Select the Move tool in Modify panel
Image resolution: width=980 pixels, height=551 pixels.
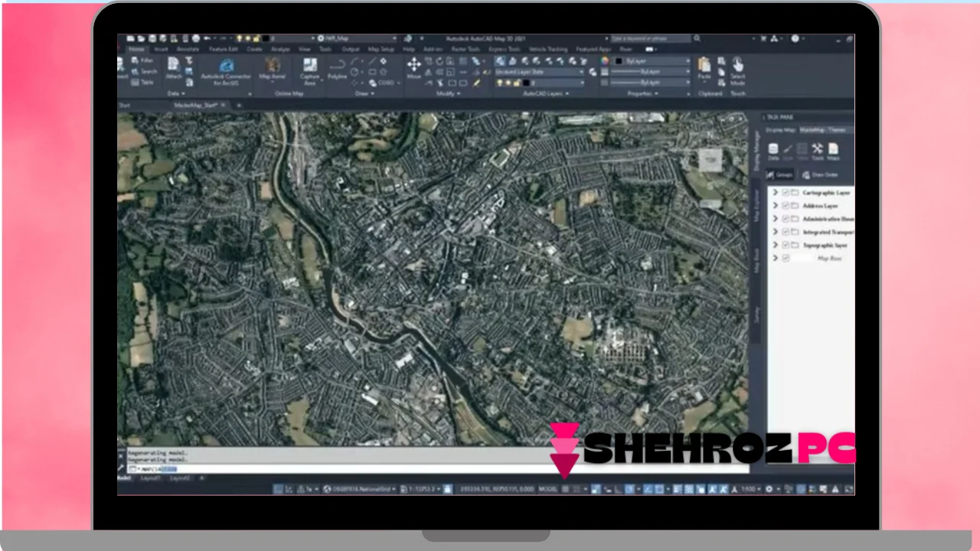point(413,69)
